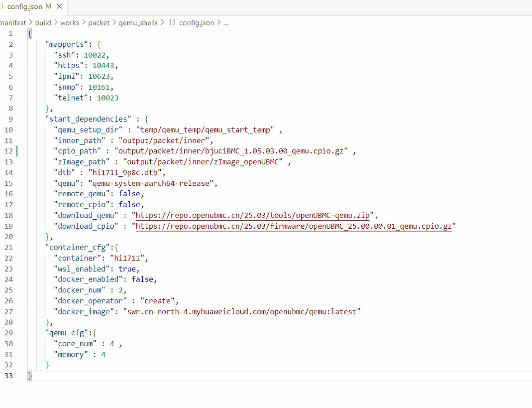Screen dimensions: 532x408
Task: Place cursor on wsl_enabled true value
Action: pyautogui.click(x=127, y=269)
